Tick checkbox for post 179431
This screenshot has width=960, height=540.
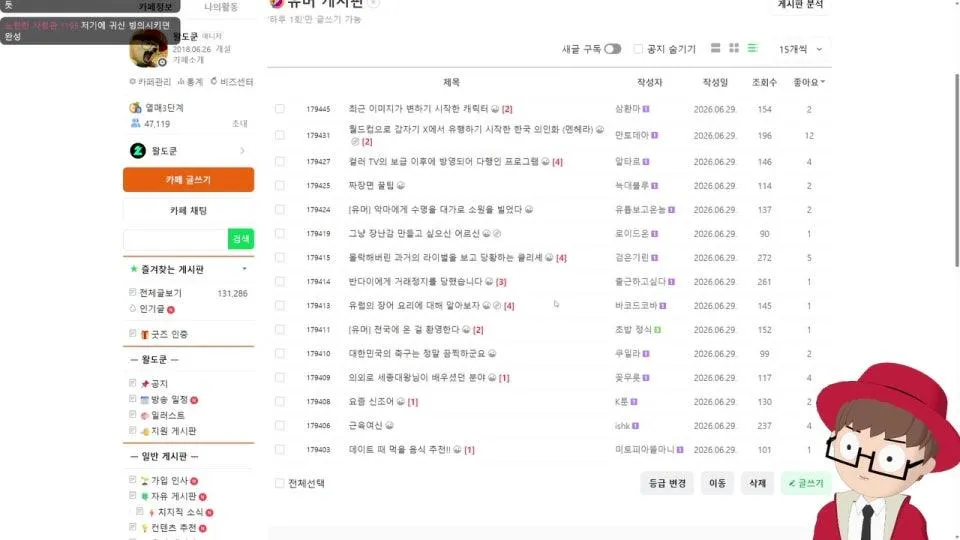[x=280, y=135]
